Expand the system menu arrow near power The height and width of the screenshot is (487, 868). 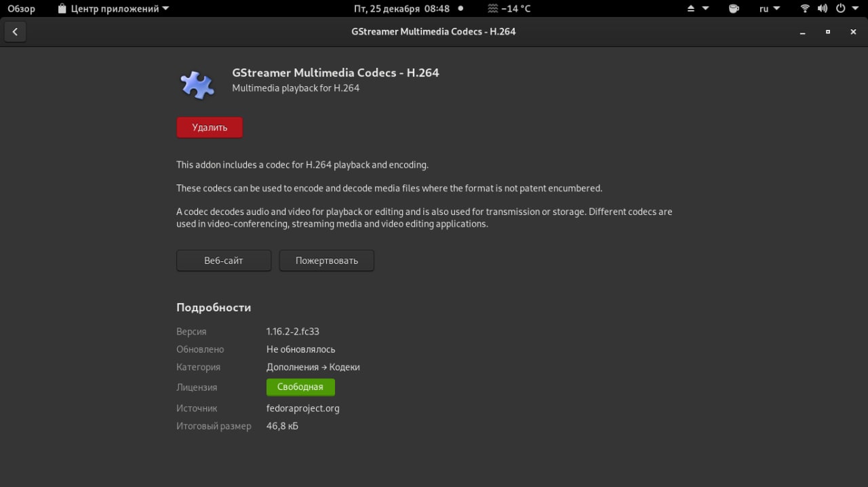[854, 9]
